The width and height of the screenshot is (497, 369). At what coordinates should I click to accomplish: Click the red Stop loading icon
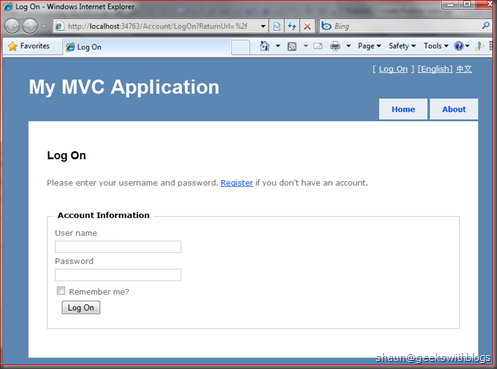(307, 26)
